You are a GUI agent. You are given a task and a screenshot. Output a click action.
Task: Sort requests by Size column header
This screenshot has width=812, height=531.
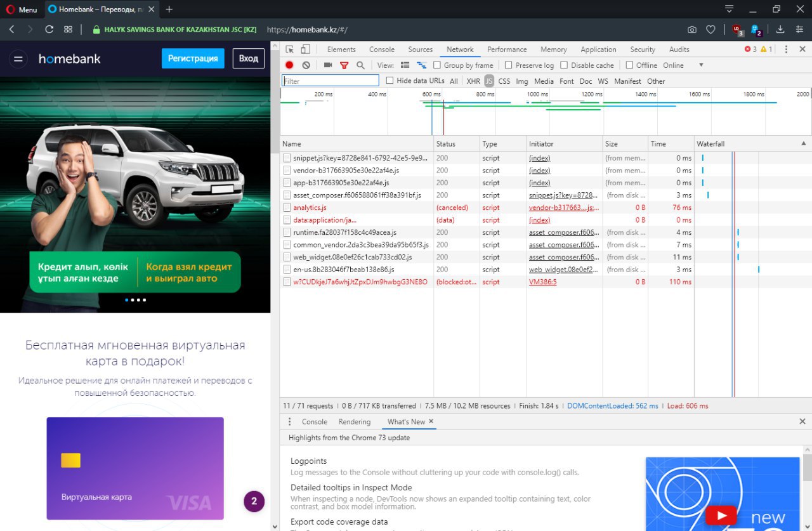pos(625,144)
